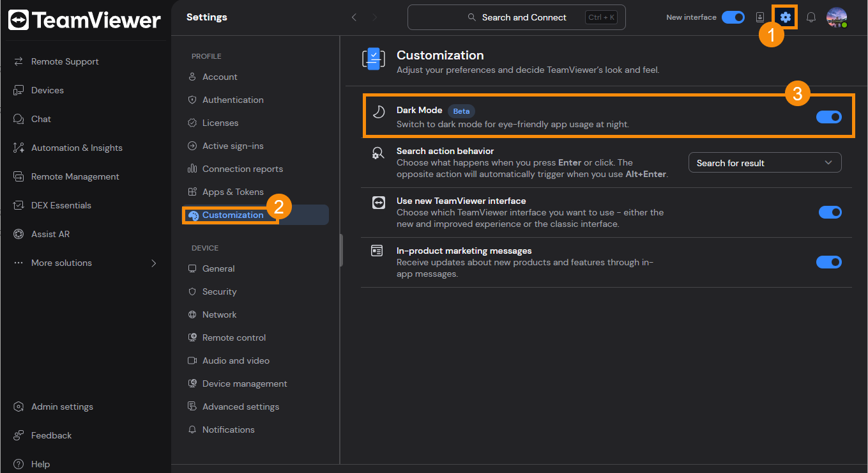
Task: Select Authentication settings
Action: point(232,100)
